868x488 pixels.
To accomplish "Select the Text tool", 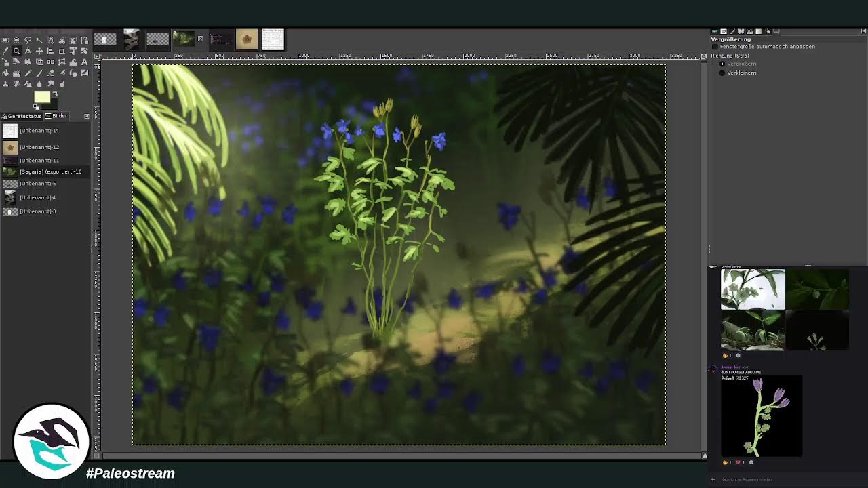I will point(85,62).
